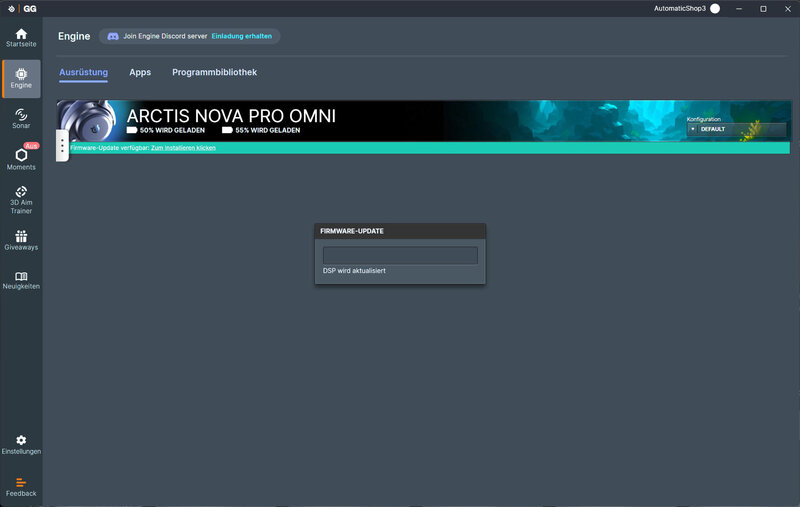Launch the 3D Aim Trainer
This screenshot has height=507, width=800.
click(21, 200)
